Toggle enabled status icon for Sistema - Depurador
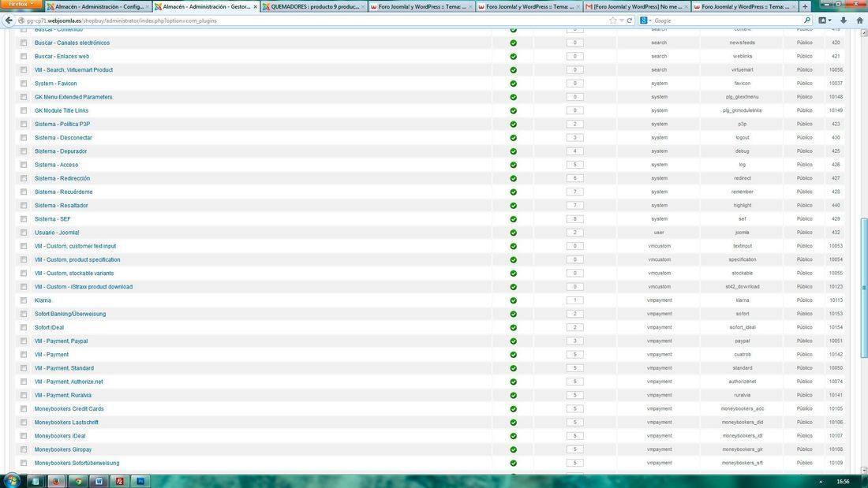The height and width of the screenshot is (488, 868). click(513, 151)
